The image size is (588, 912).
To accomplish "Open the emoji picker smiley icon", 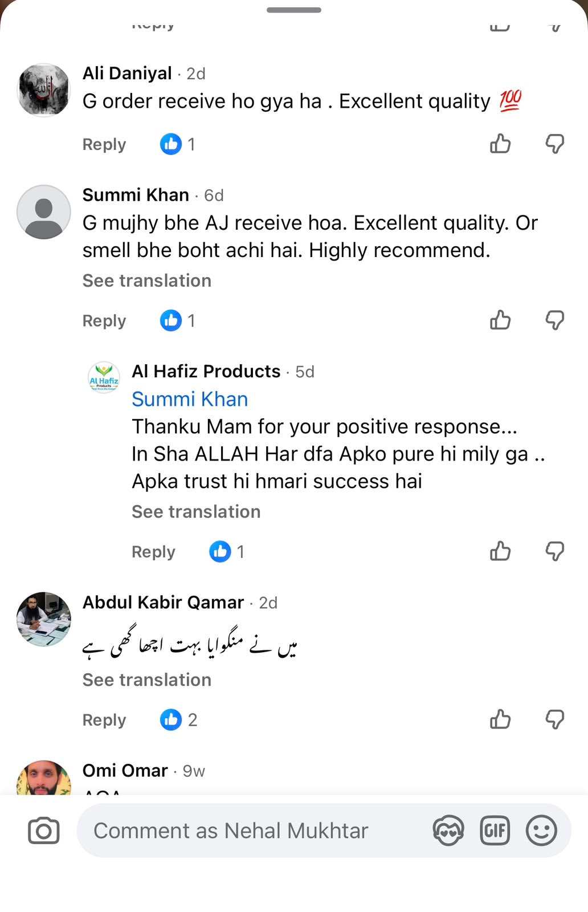I will 541,830.
